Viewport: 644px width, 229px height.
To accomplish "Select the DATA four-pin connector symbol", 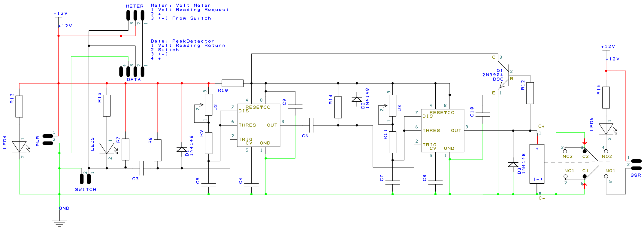I will tap(132, 72).
